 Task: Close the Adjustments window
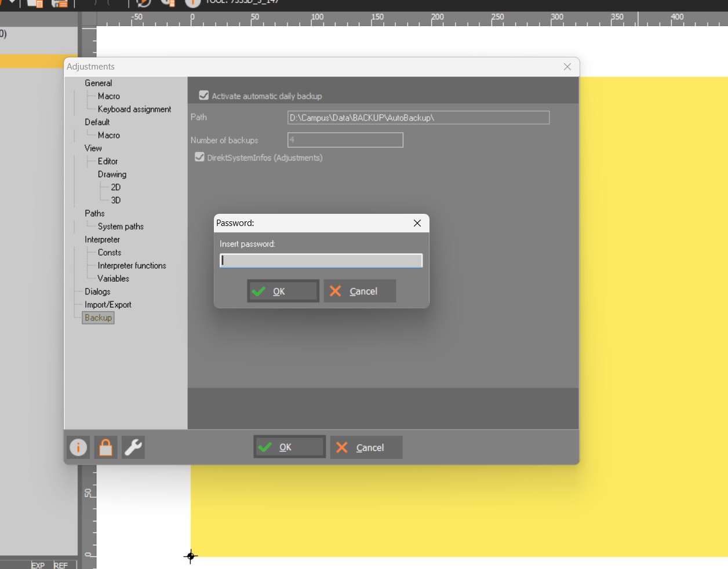click(567, 67)
